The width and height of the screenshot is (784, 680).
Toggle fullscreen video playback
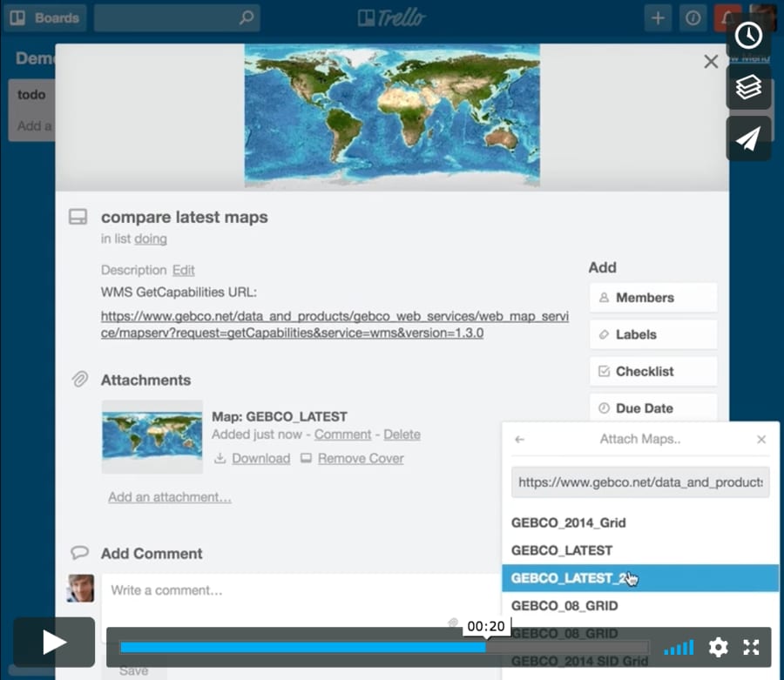click(751, 647)
